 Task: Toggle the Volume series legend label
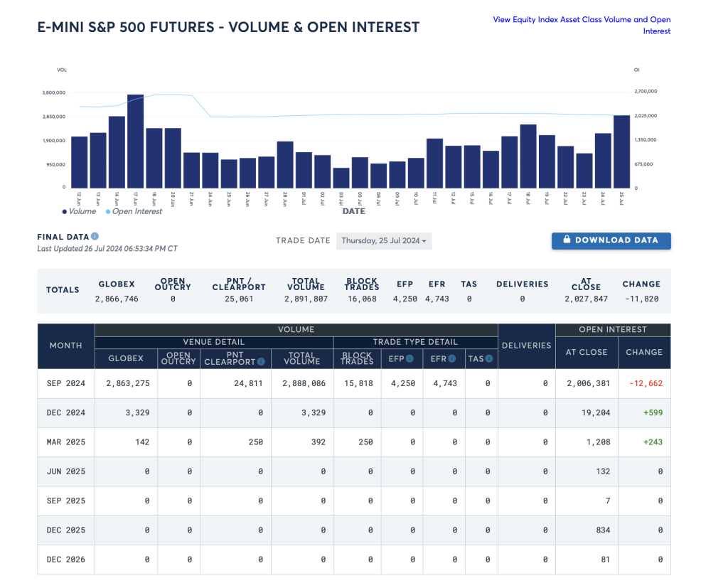point(82,211)
